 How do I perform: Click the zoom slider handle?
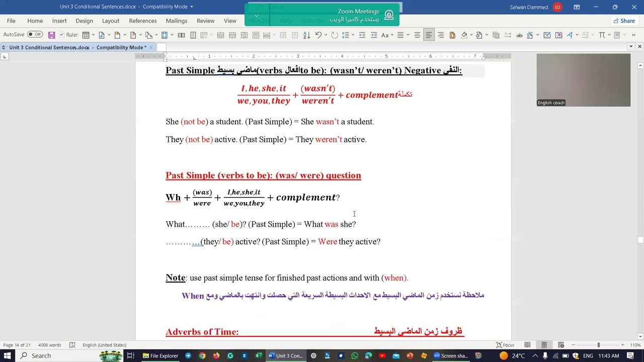point(598,345)
